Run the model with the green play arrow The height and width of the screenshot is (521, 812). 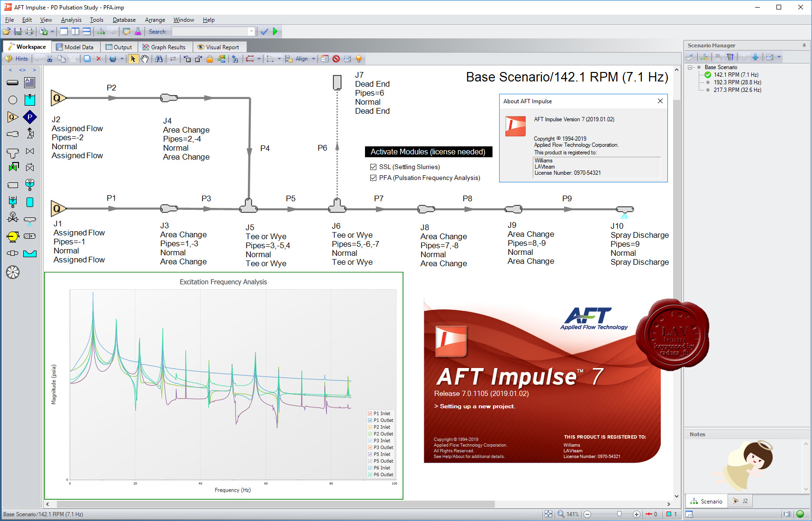pyautogui.click(x=275, y=32)
